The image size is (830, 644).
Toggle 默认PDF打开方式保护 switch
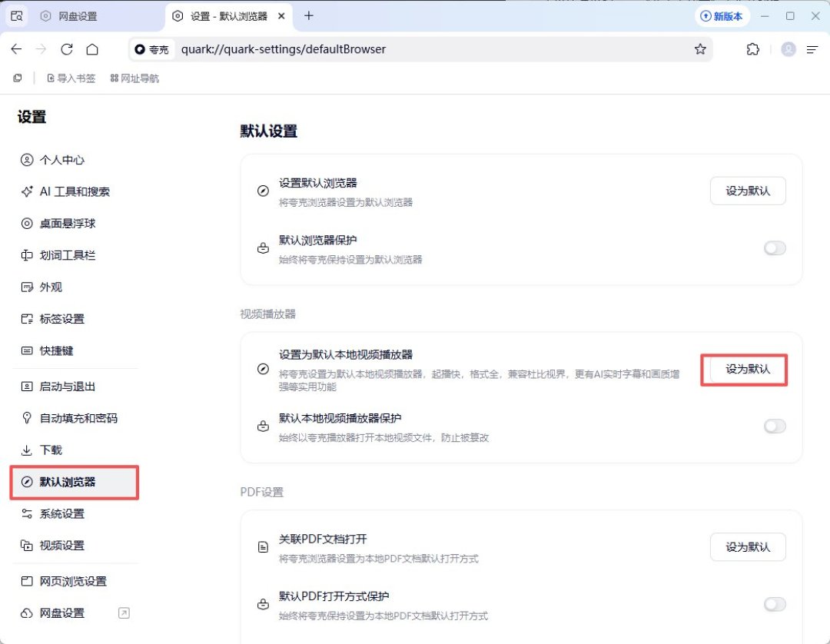point(775,604)
